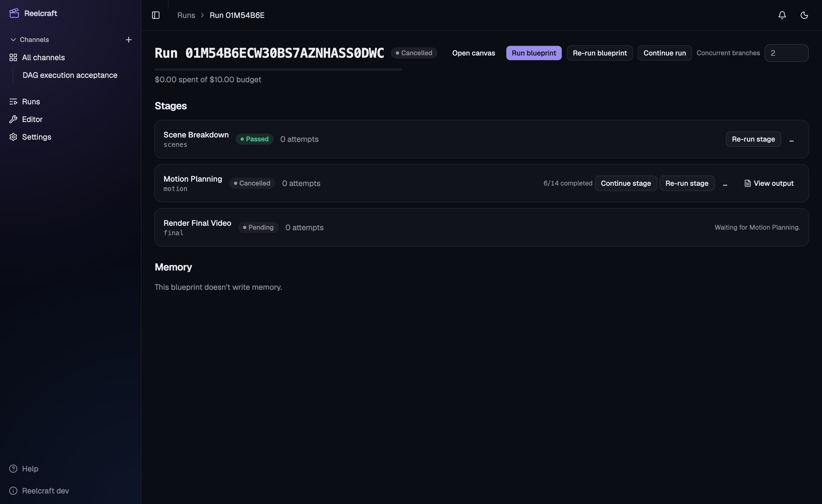The width and height of the screenshot is (822, 504).
Task: Re-run the Scene Breakdown stage
Action: [753, 139]
